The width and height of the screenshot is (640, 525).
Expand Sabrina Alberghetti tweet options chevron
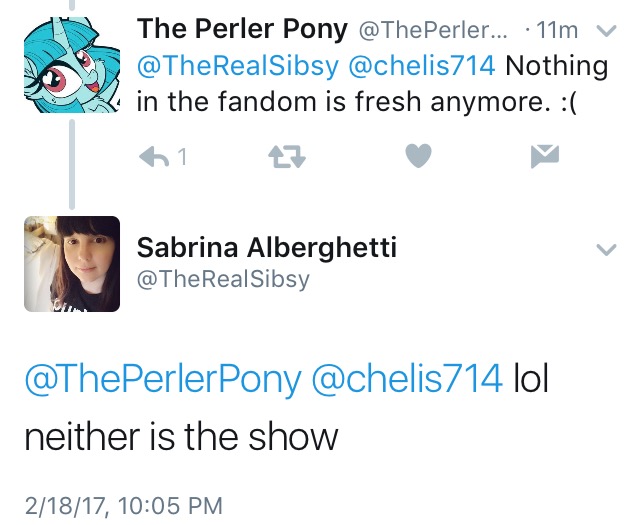click(x=606, y=250)
